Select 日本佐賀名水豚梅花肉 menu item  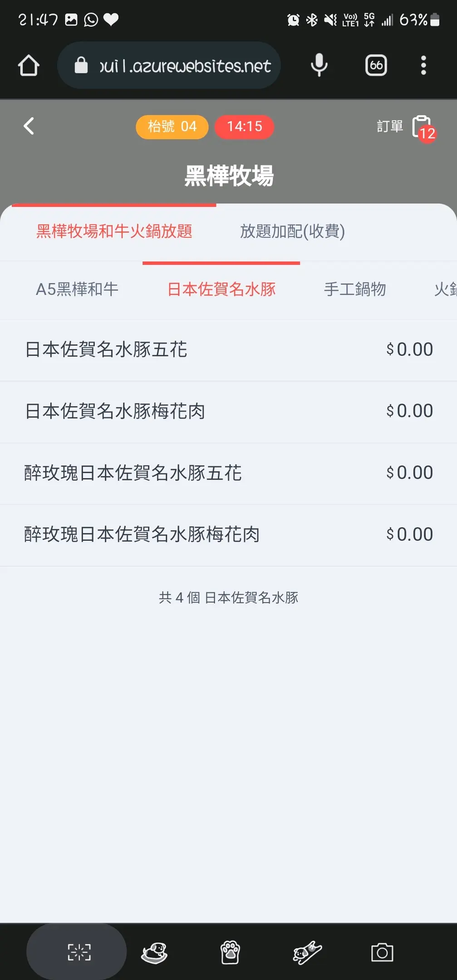pyautogui.click(x=228, y=412)
